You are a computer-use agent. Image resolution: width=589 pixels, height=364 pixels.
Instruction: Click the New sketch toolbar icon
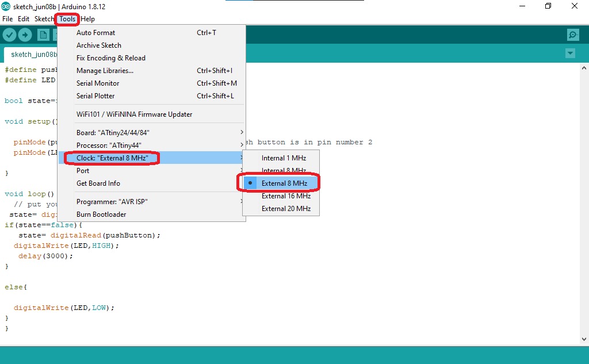point(43,35)
